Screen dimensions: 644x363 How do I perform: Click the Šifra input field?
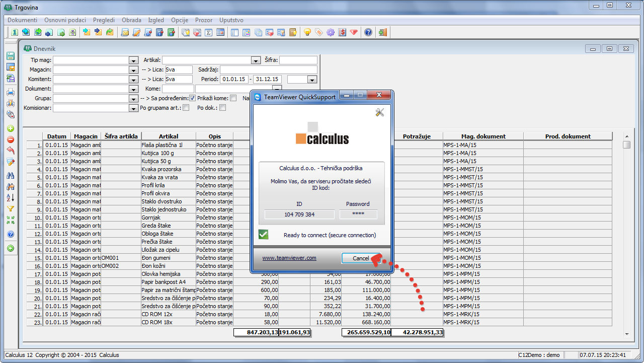click(298, 60)
